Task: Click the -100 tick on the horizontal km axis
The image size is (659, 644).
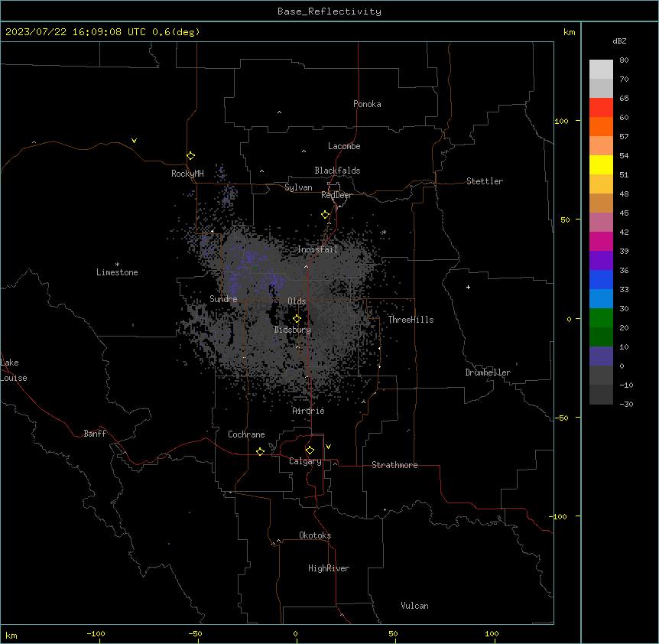Action: point(96,634)
